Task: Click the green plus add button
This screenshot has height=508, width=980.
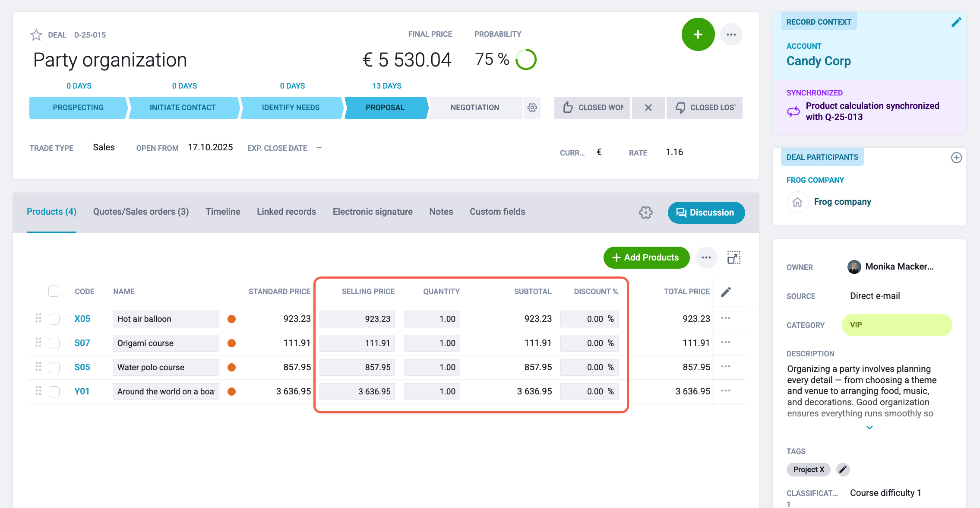Action: click(698, 35)
